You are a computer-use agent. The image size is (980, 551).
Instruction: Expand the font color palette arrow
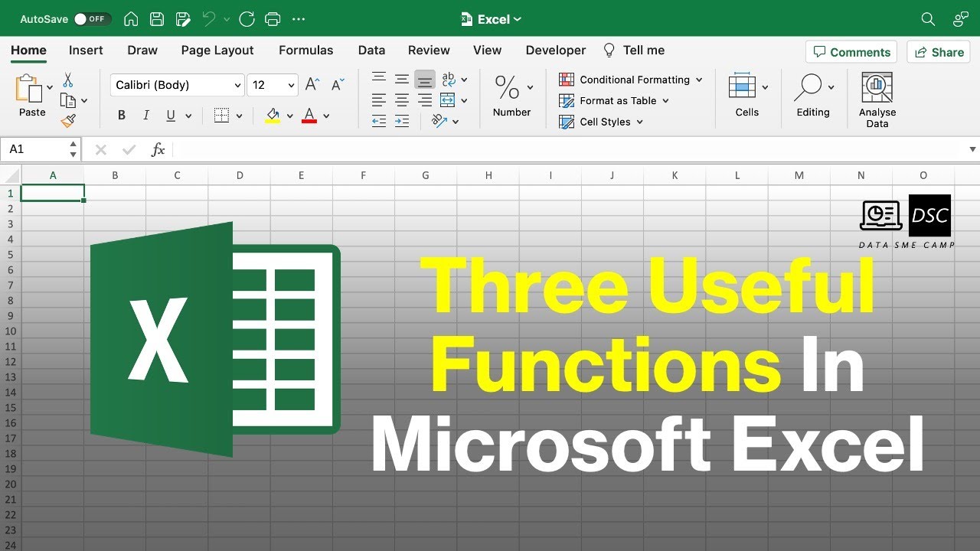click(326, 116)
